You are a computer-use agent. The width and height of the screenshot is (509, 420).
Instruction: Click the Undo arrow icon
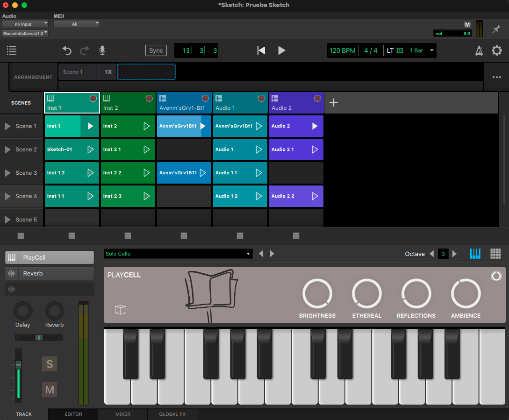click(67, 50)
